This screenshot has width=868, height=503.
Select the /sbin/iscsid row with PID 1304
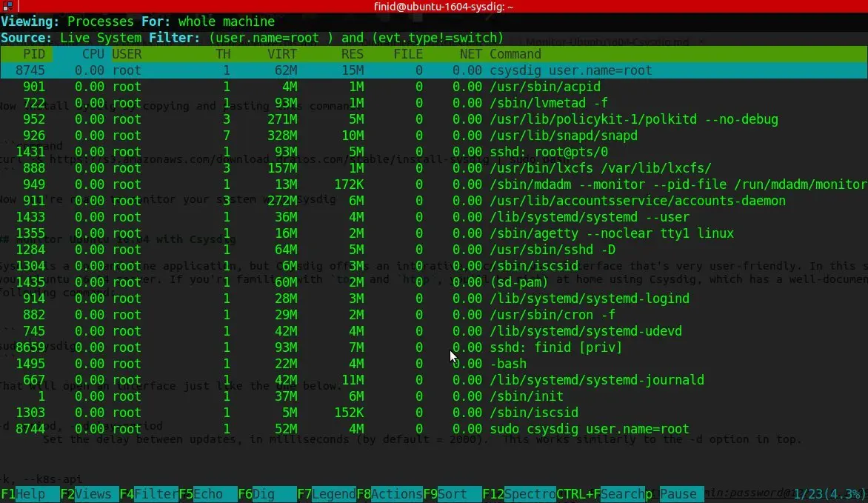point(434,266)
